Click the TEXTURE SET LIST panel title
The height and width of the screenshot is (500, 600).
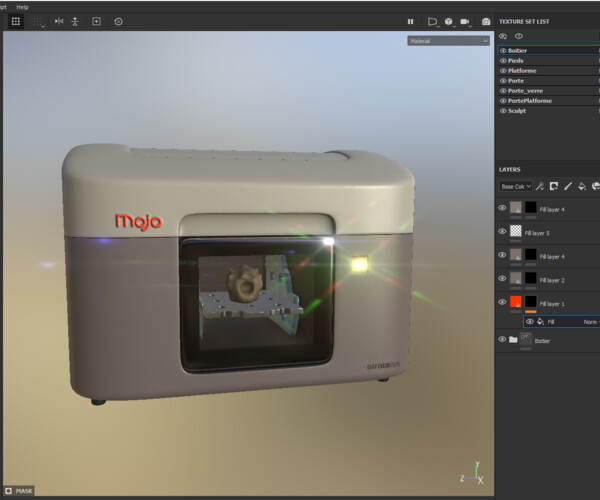(524, 22)
